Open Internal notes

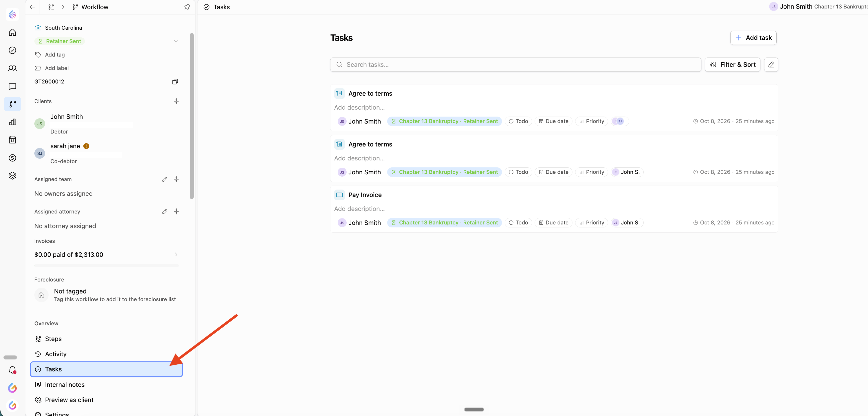(x=107, y=385)
